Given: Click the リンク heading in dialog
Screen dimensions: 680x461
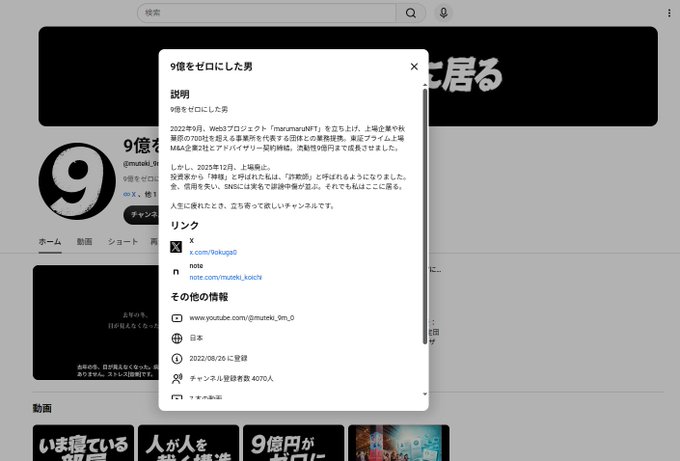Looking at the screenshot, I should click(x=184, y=226).
